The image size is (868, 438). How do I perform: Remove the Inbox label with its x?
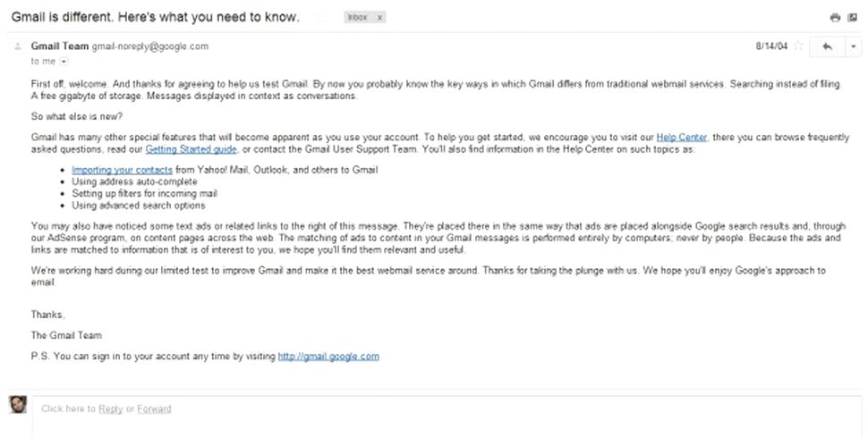(380, 18)
